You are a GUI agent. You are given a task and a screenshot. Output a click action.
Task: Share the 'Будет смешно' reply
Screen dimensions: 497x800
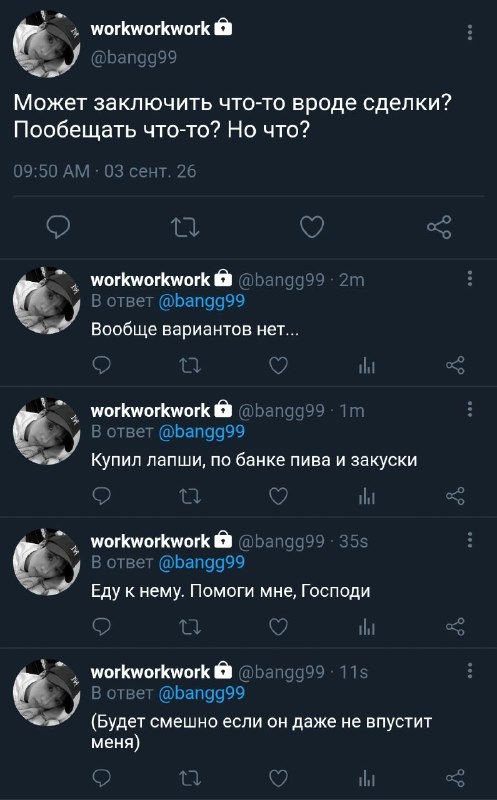[455, 778]
